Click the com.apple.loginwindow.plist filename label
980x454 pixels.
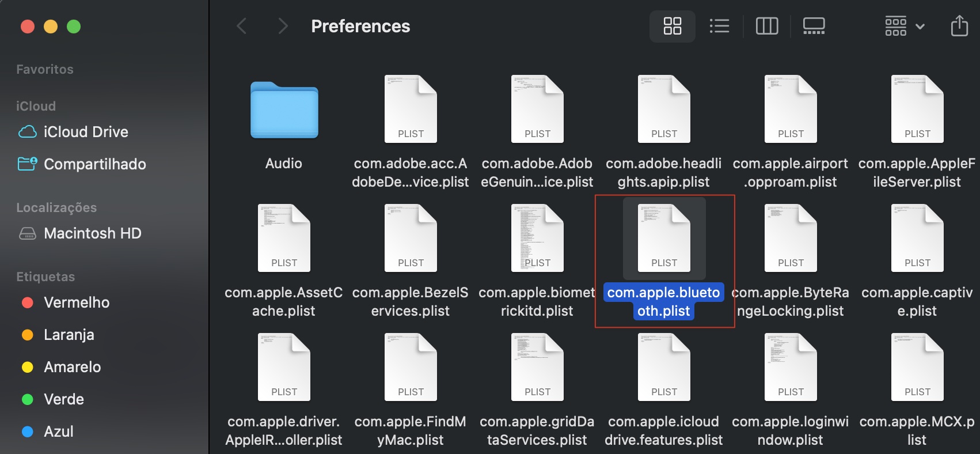click(x=791, y=431)
